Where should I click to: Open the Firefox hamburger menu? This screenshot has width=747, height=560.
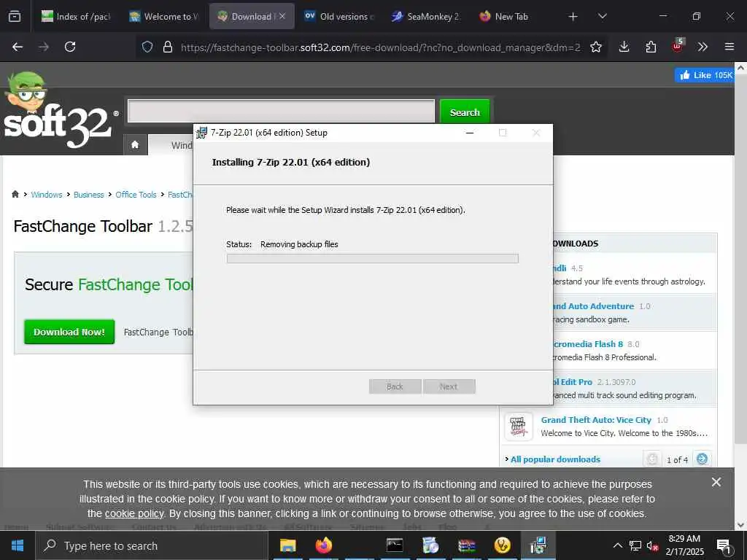click(729, 47)
